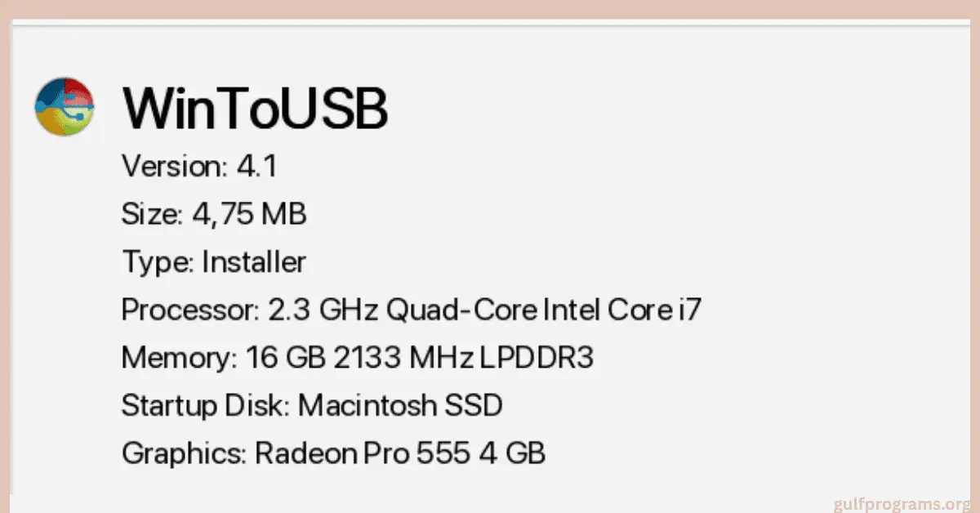Select the "Radeon Pro 555" graphics text

point(363,453)
